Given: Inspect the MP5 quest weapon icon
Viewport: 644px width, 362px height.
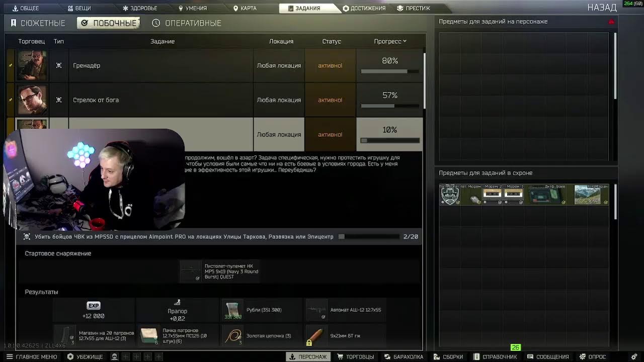Looking at the screenshot, I should tap(191, 271).
